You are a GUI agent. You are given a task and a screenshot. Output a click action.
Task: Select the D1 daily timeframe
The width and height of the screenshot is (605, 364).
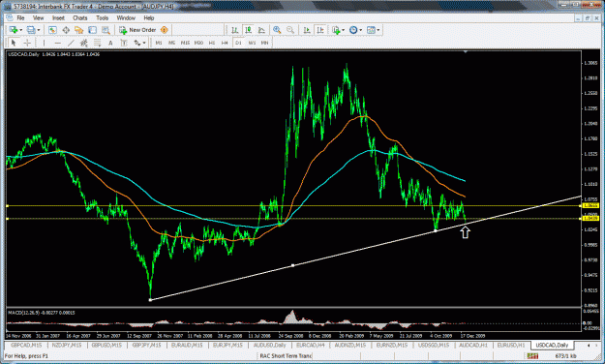(238, 43)
